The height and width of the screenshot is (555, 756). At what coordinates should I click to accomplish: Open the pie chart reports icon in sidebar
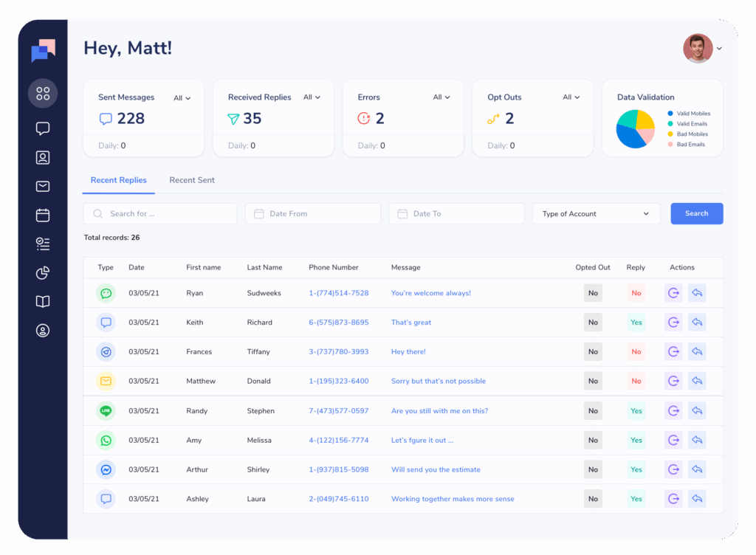43,273
